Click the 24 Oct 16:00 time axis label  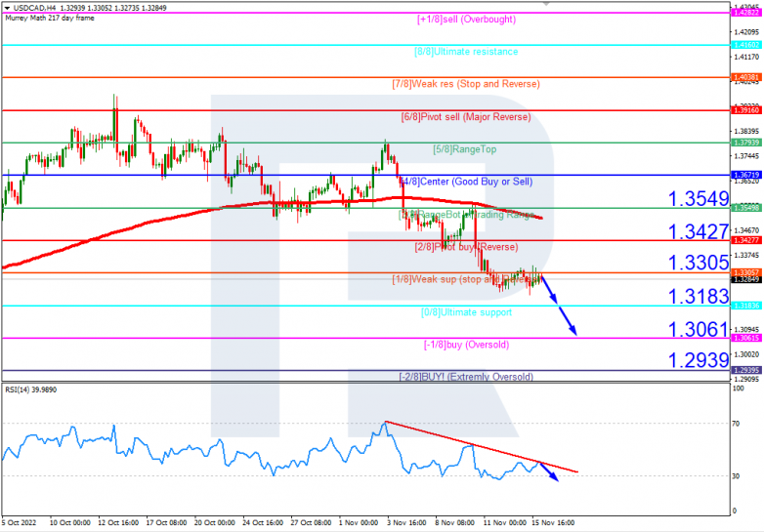coord(263,523)
